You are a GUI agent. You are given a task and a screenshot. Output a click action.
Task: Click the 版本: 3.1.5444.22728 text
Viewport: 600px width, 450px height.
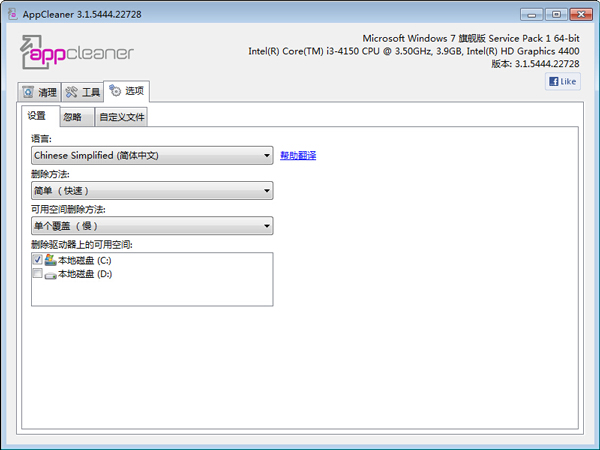coord(535,64)
